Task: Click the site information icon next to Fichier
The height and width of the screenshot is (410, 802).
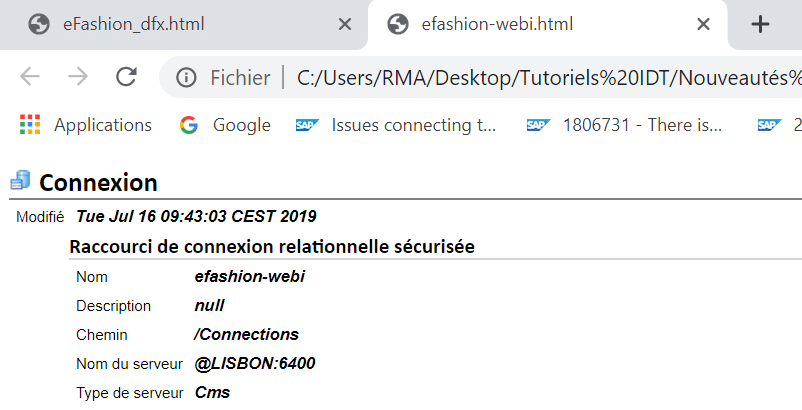Action: tap(186, 78)
